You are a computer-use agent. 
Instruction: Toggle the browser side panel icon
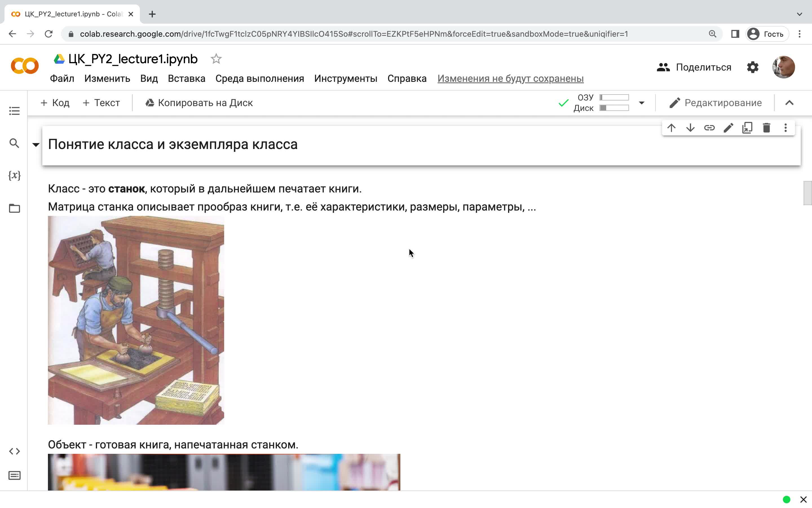point(735,34)
